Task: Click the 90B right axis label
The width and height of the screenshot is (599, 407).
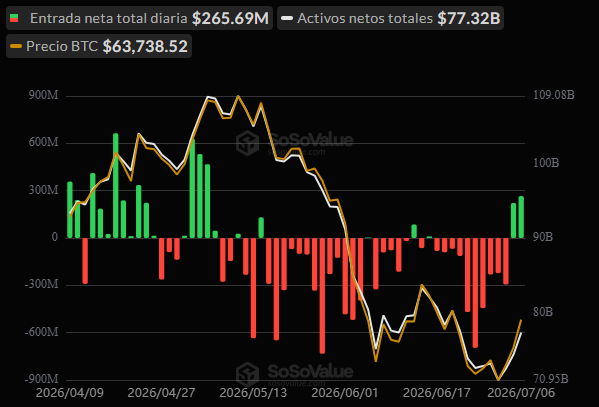Action: coord(543,237)
